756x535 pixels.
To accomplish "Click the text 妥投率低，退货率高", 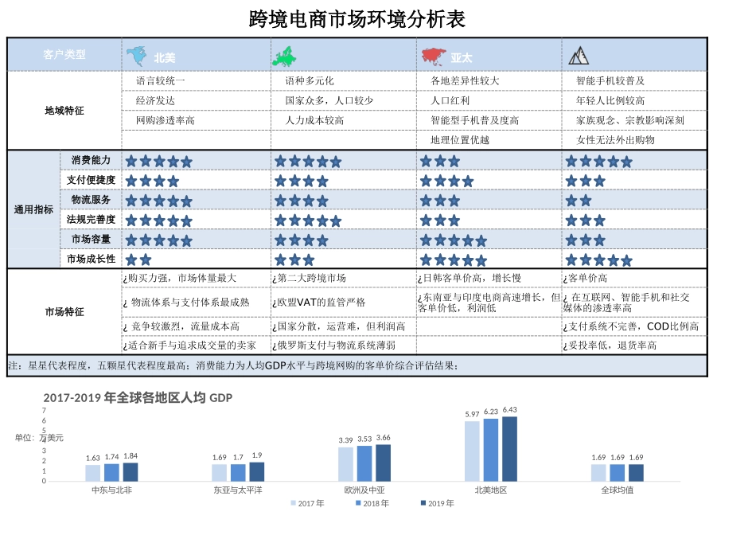I will pyautogui.click(x=612, y=346).
